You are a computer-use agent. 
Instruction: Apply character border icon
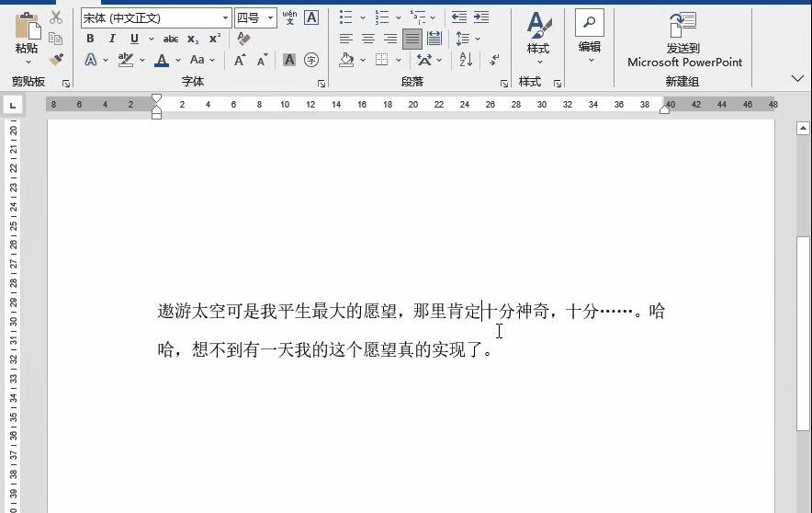click(x=311, y=17)
